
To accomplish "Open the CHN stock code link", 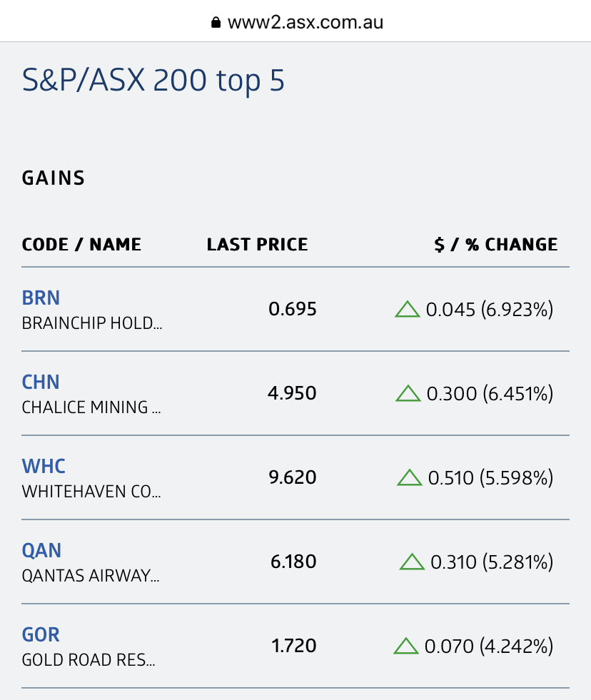I will (41, 382).
